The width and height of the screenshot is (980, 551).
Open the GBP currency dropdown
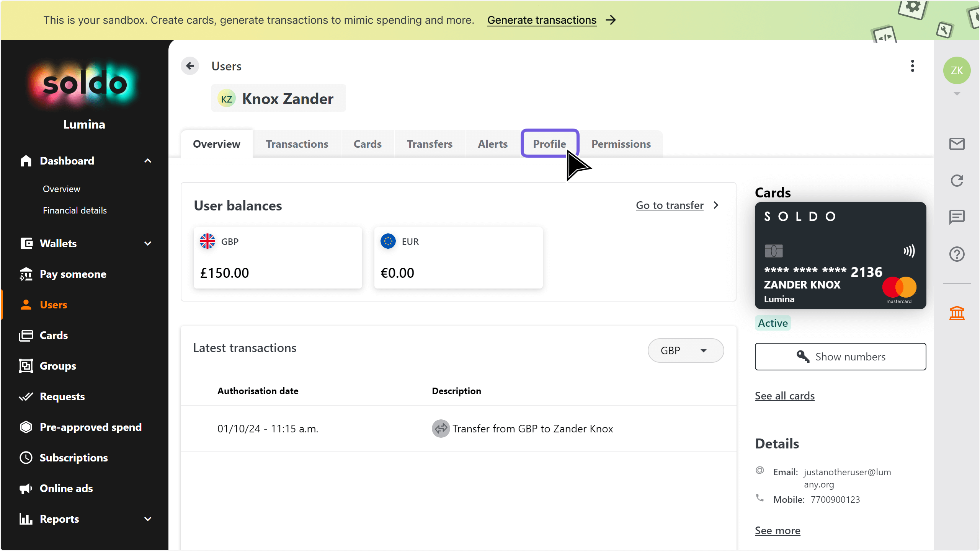coord(685,350)
